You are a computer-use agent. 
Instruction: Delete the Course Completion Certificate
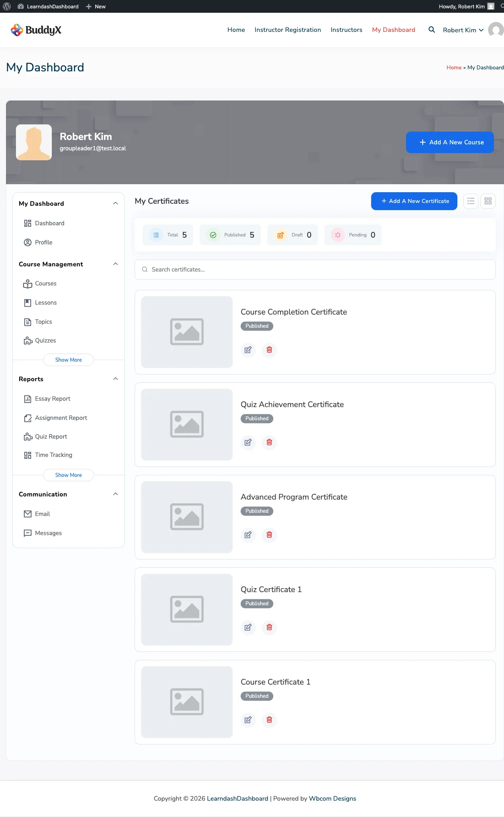click(269, 350)
